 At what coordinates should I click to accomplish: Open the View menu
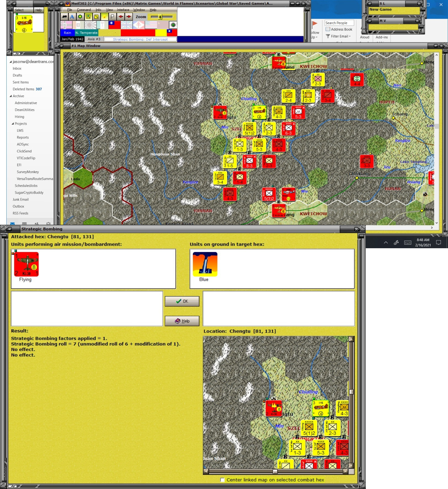pyautogui.click(x=109, y=10)
